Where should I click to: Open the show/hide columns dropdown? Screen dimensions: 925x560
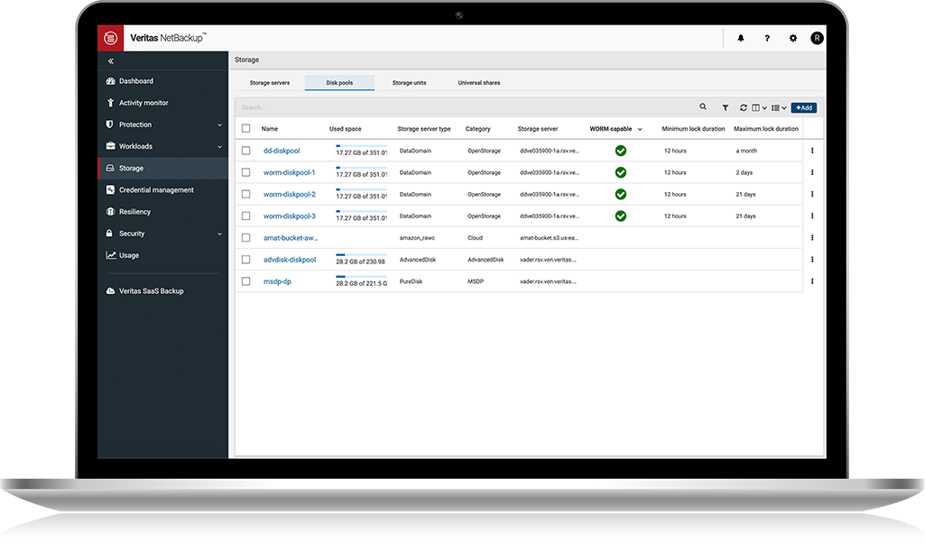pos(759,107)
